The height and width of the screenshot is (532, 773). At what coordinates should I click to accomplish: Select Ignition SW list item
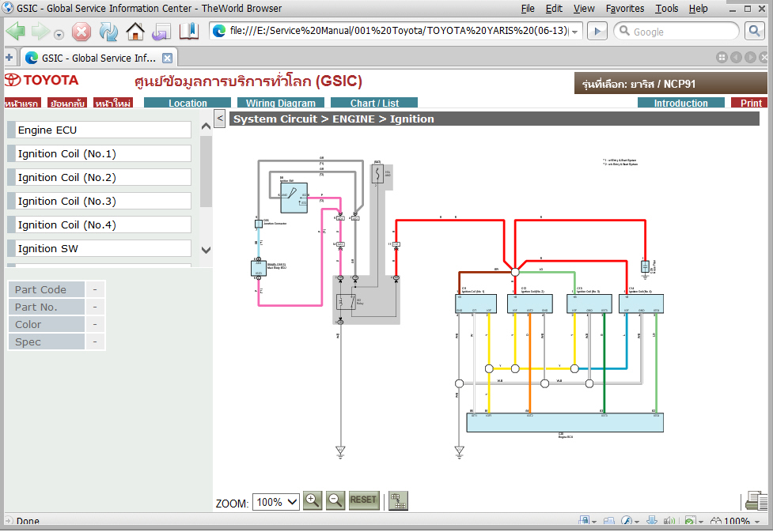99,248
